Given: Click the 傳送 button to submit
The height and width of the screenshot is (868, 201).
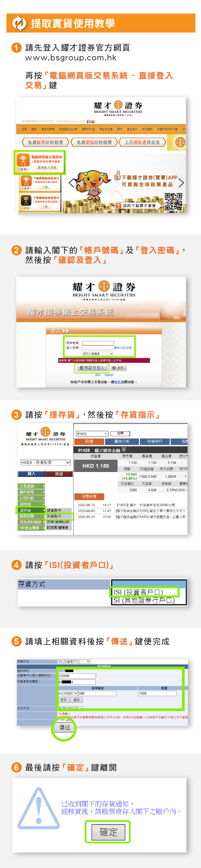Looking at the screenshot, I should click(x=65, y=728).
